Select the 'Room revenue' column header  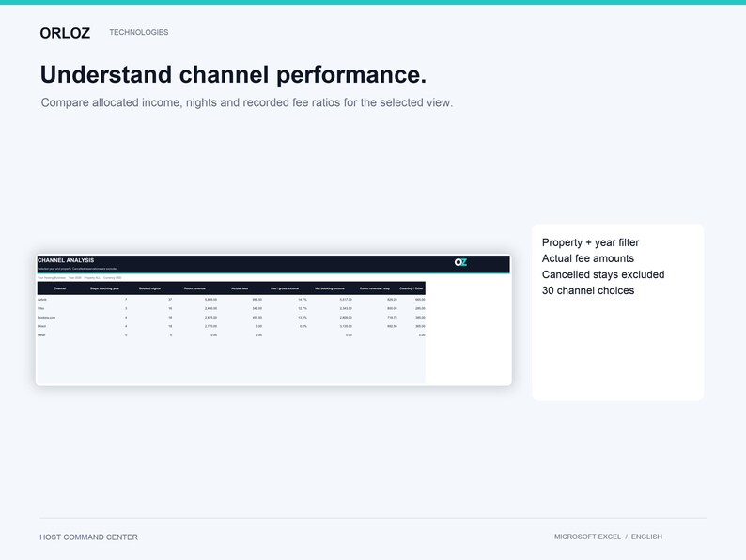pos(194,288)
